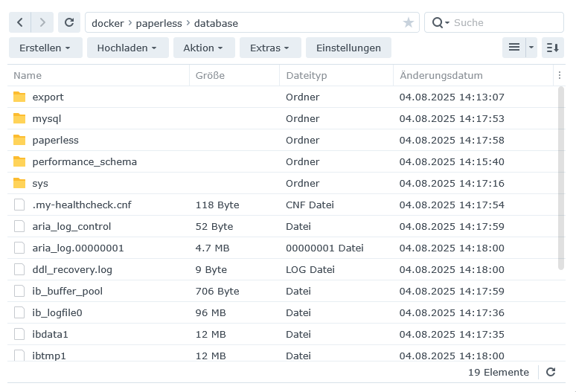Select the performance_schema folder icon
This screenshot has width=576, height=392.
point(19,161)
